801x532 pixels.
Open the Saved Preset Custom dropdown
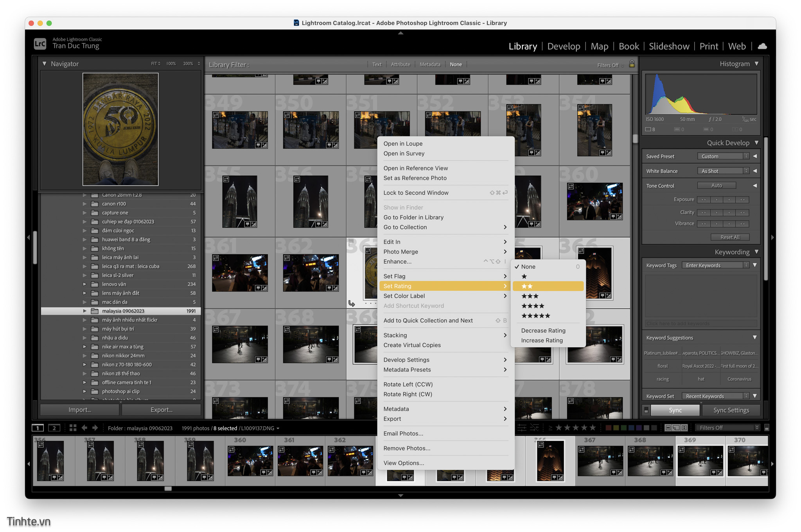click(724, 156)
